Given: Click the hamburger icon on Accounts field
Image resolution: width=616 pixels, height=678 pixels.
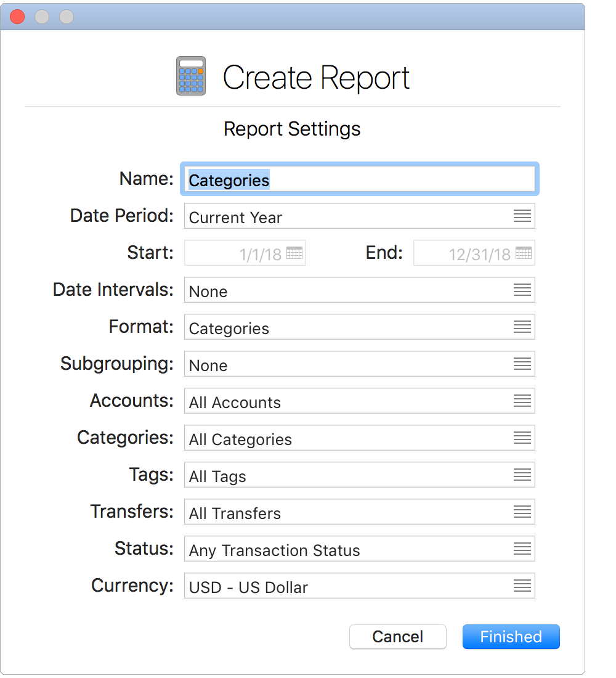Looking at the screenshot, I should coord(522,401).
